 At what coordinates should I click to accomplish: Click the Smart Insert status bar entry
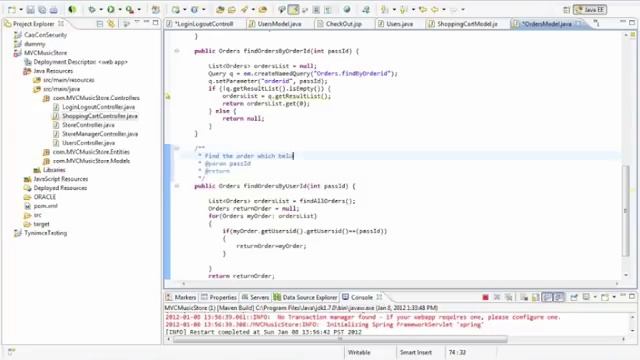416,352
